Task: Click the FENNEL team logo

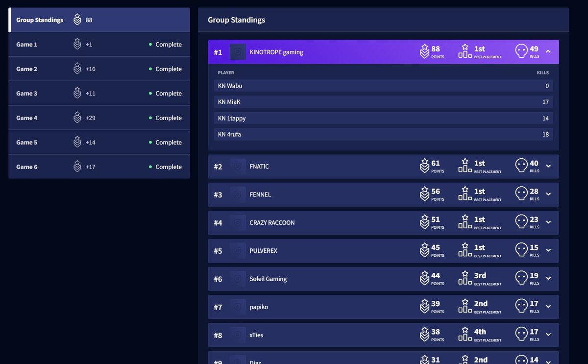Action: [238, 194]
